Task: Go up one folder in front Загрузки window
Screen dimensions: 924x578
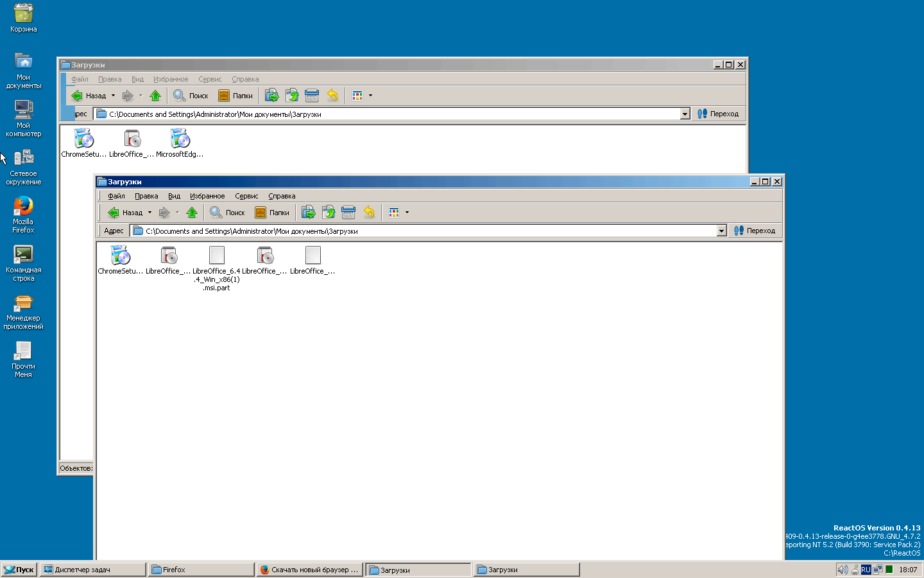Action: tap(191, 213)
